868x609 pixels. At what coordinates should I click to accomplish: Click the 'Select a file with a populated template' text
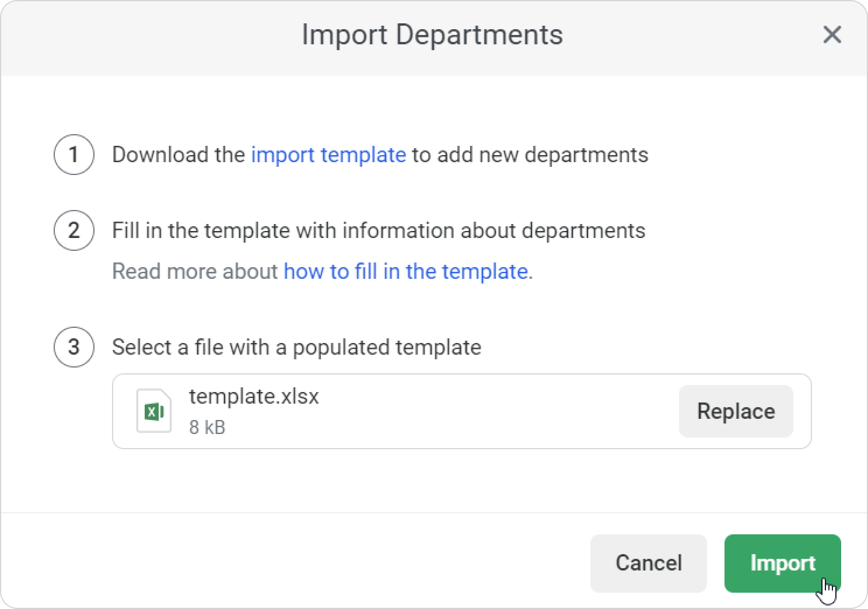pos(296,347)
